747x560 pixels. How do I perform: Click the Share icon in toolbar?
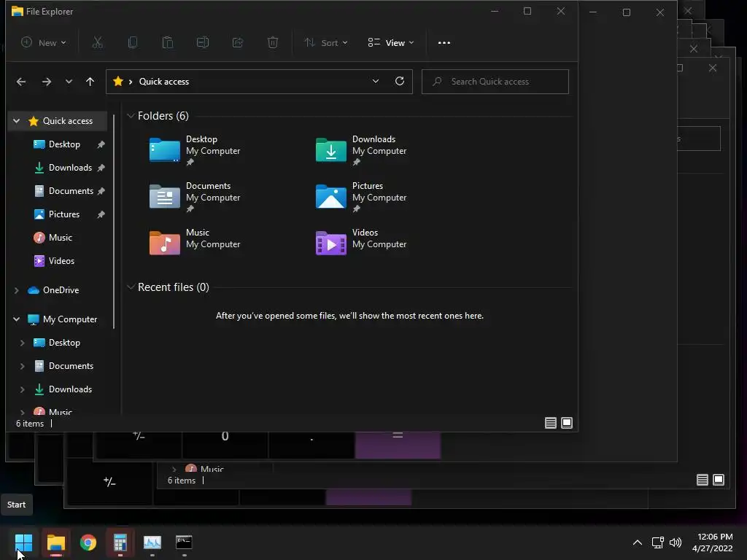pos(238,43)
